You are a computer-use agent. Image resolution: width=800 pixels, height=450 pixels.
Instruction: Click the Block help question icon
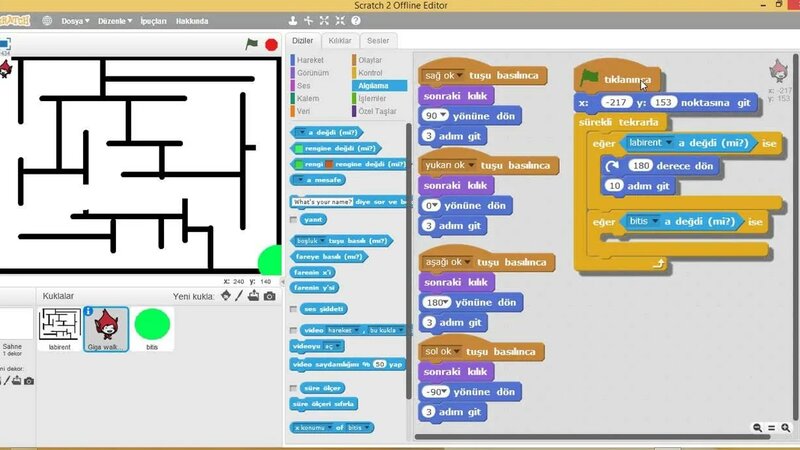click(356, 21)
